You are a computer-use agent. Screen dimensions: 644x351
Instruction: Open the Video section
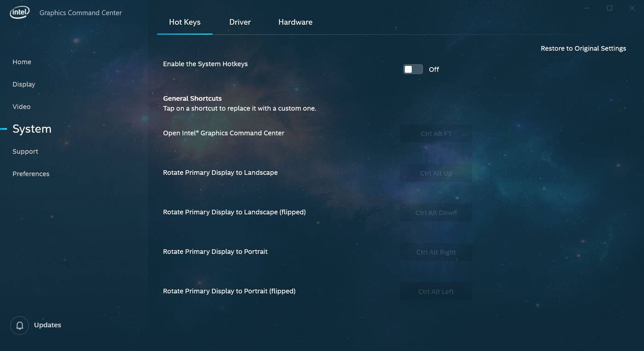(22, 107)
